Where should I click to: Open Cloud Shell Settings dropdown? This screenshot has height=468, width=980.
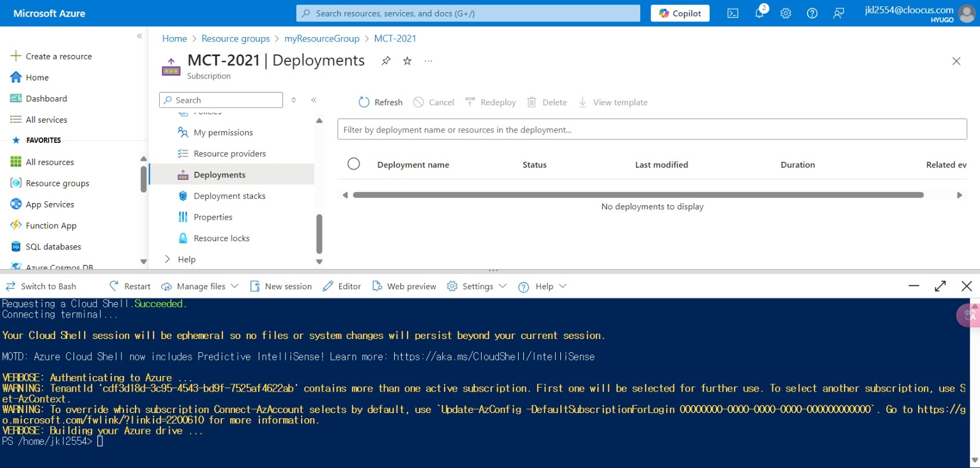pyautogui.click(x=477, y=286)
